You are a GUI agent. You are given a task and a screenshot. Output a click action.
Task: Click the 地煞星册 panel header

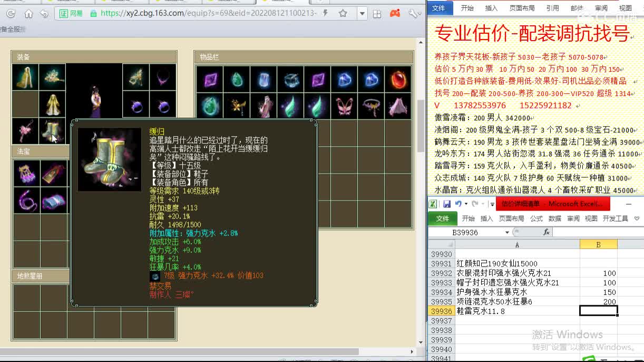point(40,275)
